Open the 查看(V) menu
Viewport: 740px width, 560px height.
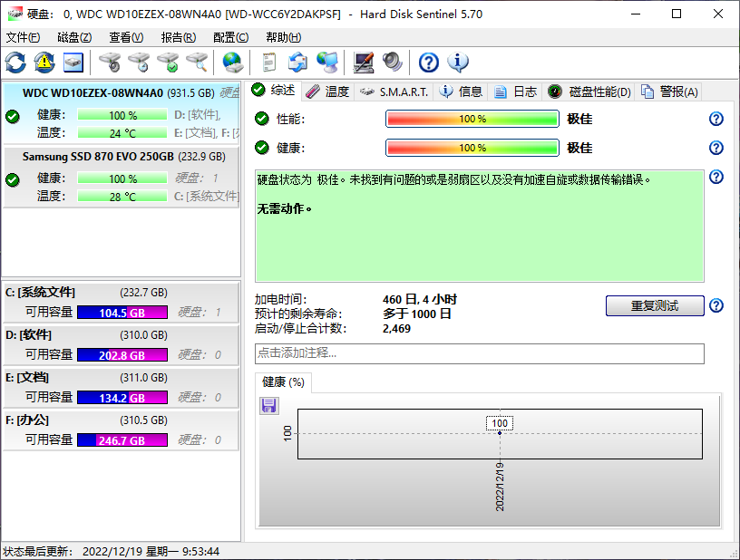click(x=126, y=37)
